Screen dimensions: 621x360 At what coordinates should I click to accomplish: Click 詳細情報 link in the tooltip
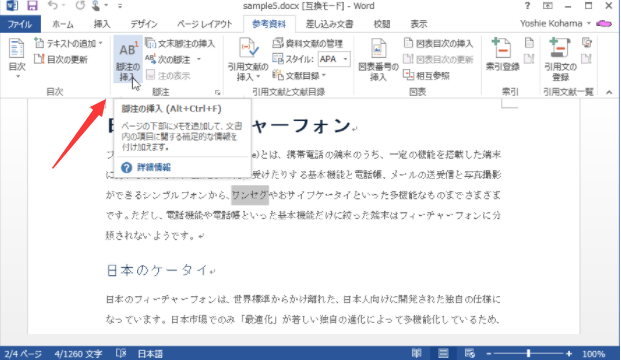pos(154,167)
